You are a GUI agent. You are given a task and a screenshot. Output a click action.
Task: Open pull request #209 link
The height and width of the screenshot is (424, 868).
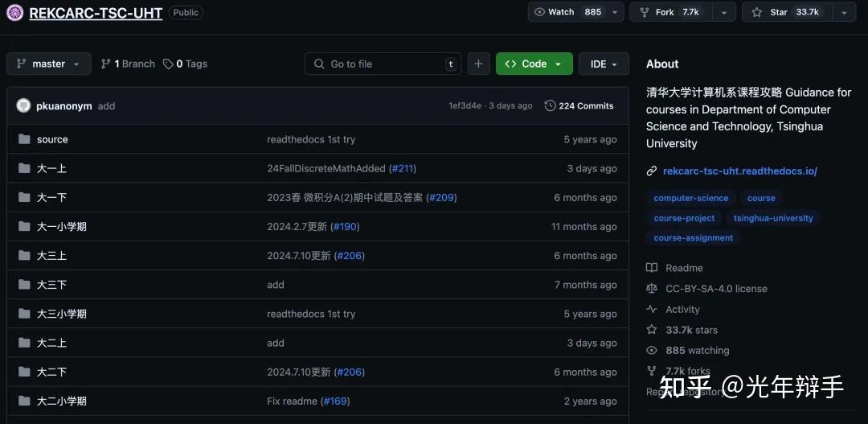(x=441, y=198)
